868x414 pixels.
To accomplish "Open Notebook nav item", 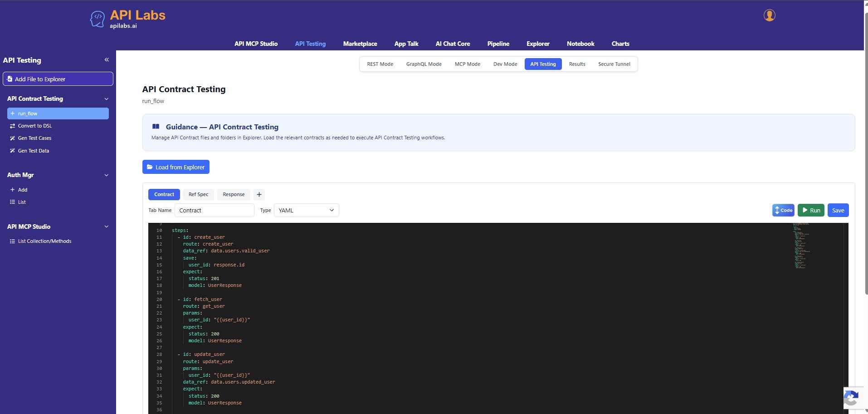I will point(580,44).
